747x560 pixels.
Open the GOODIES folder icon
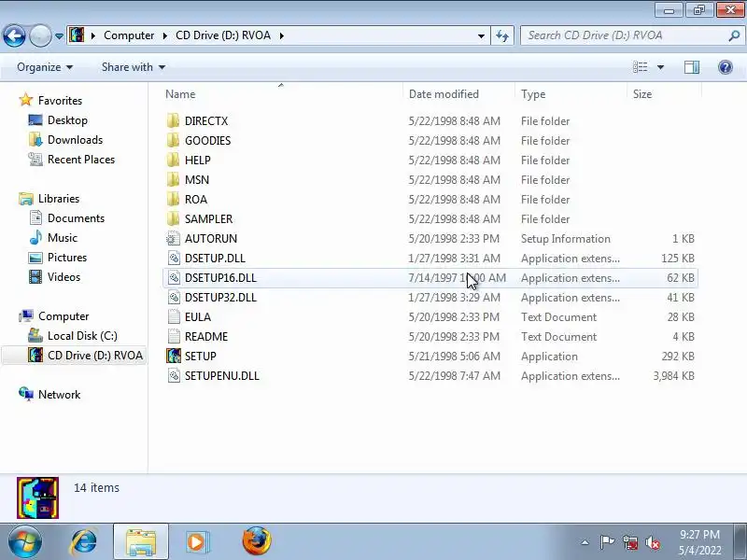click(174, 141)
